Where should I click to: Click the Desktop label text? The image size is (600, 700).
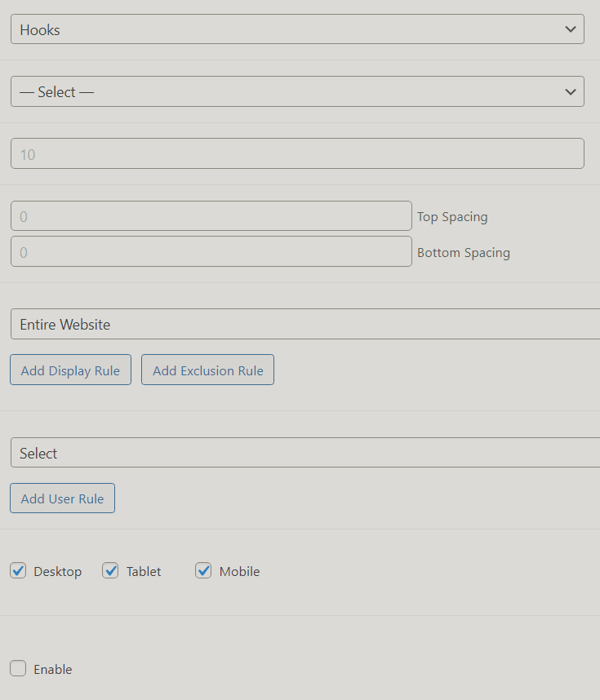58,571
